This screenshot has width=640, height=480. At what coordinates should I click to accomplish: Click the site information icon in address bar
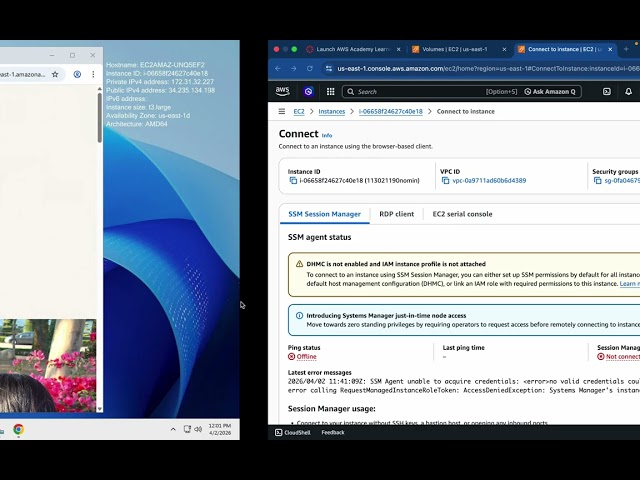tap(329, 69)
